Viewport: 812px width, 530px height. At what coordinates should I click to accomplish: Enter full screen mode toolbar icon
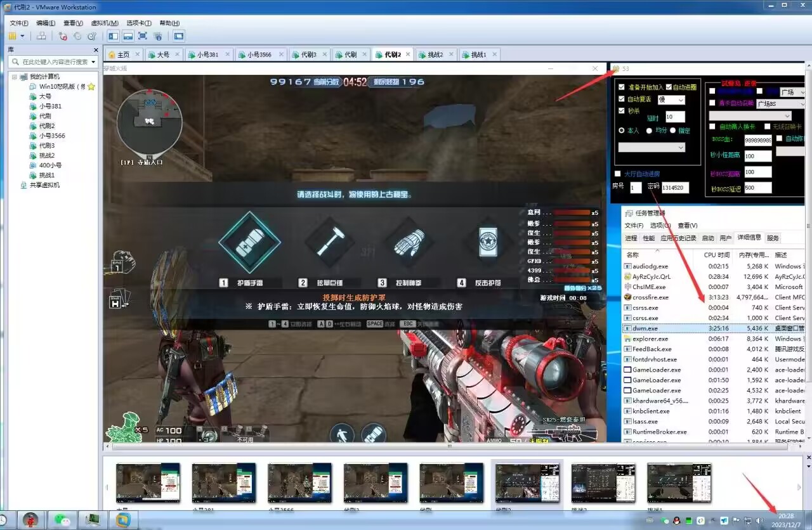click(143, 36)
